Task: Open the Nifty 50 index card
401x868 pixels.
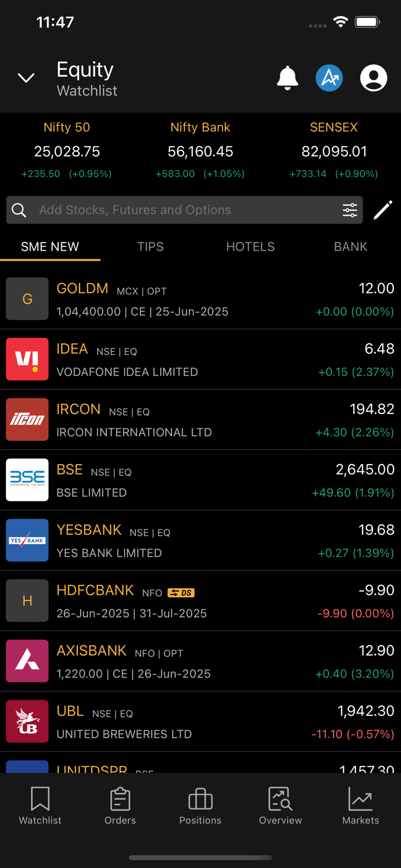Action: coord(67,151)
